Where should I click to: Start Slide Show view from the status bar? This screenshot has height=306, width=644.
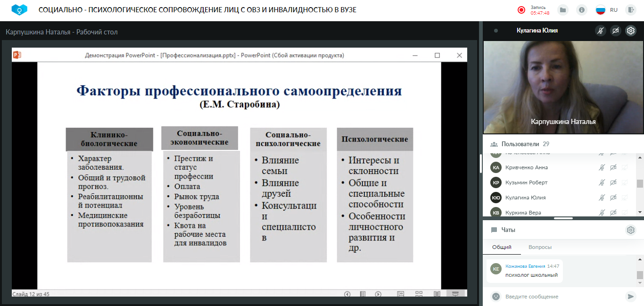coord(455,294)
